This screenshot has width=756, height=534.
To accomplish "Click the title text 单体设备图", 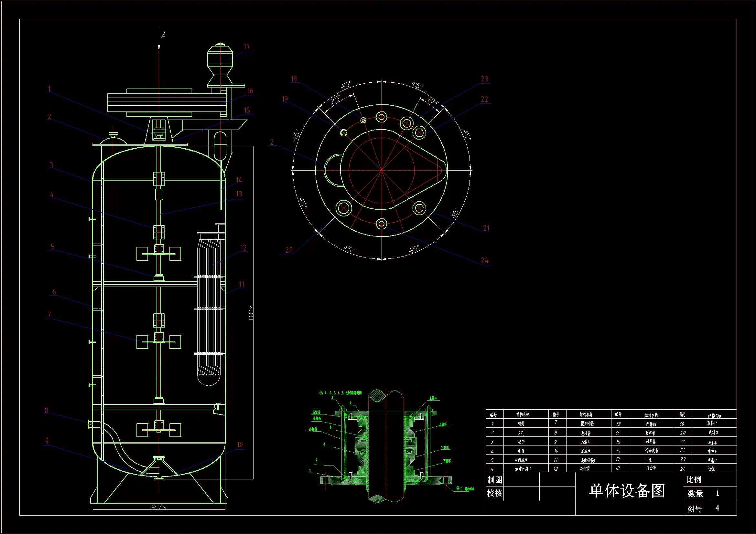I will pos(627,491).
